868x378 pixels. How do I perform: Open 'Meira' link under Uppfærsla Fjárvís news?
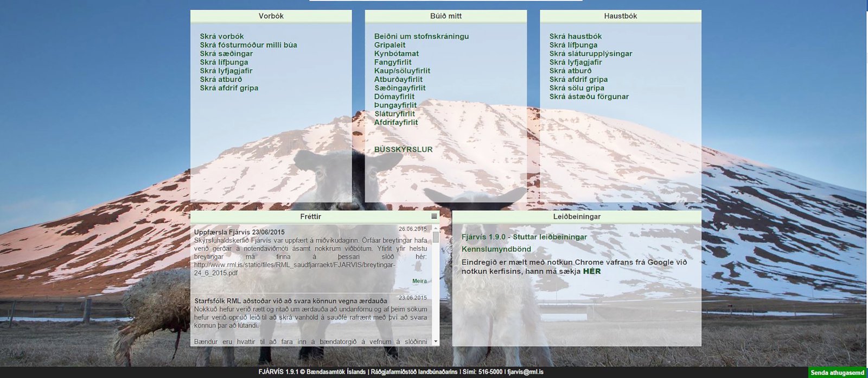pyautogui.click(x=419, y=281)
